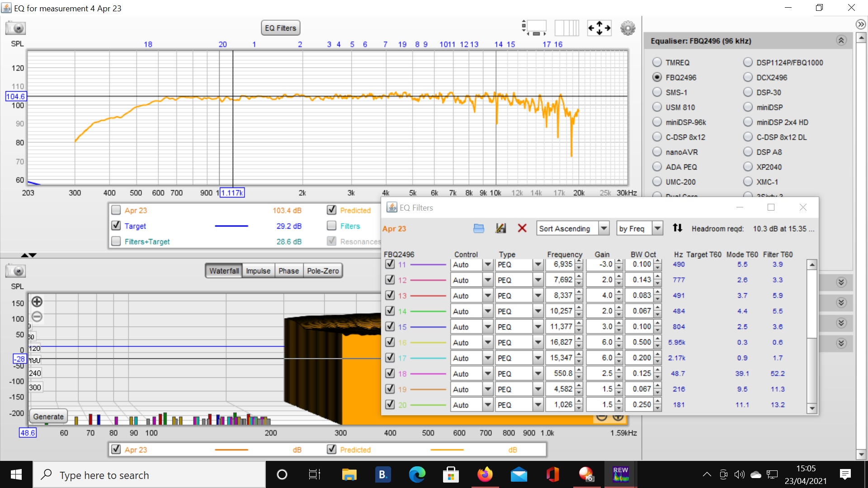868x488 pixels.
Task: Click Apr 23 waterfall trace color line
Action: (x=231, y=450)
